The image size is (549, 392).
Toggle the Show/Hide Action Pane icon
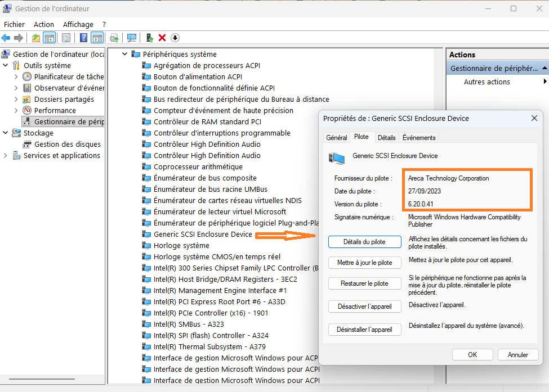(97, 38)
